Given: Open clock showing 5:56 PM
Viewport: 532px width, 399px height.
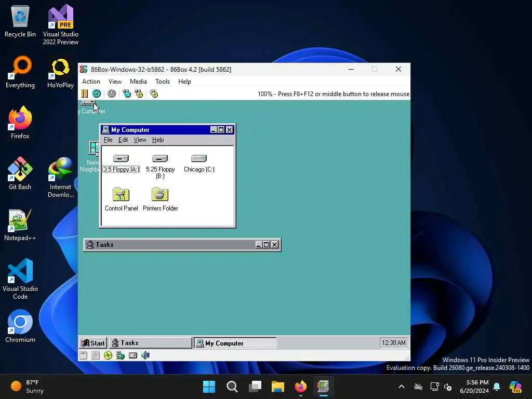Looking at the screenshot, I should click(474, 387).
